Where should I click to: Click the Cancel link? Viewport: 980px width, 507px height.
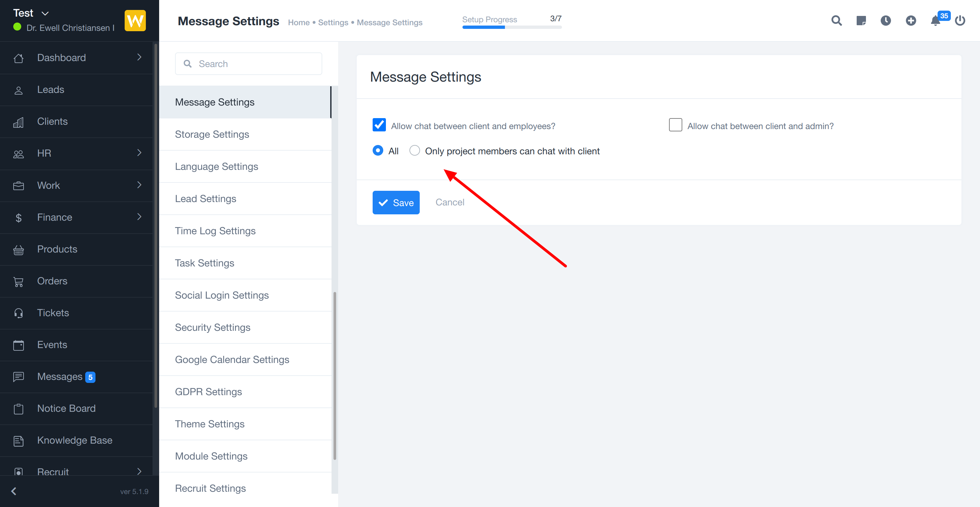(450, 202)
